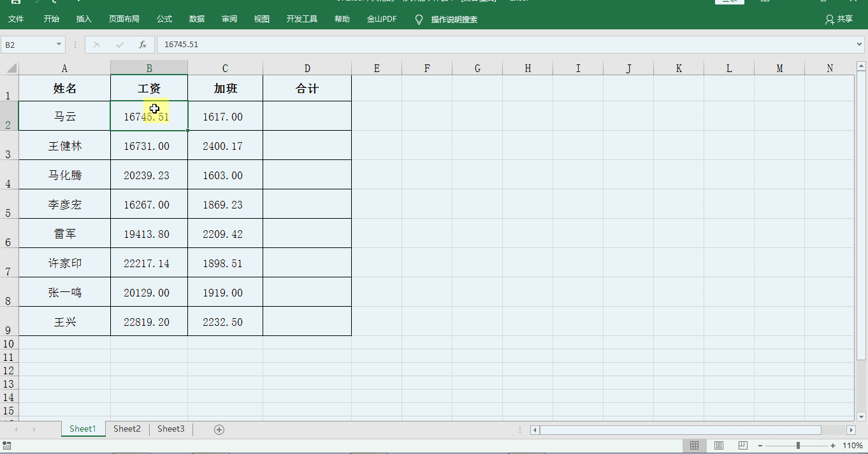This screenshot has width=868, height=454.
Task: Click the confirm checkmark in formula bar
Action: coord(120,45)
